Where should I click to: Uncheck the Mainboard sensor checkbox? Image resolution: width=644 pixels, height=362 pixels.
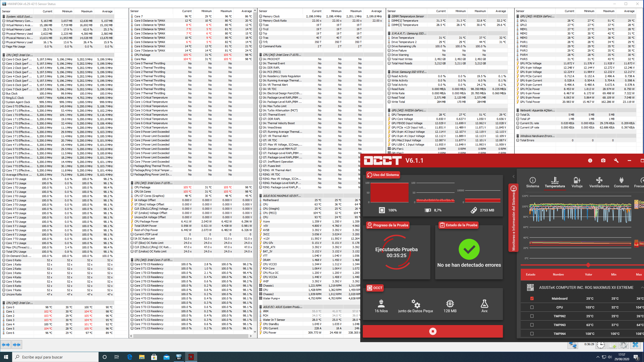pyautogui.click(x=532, y=298)
